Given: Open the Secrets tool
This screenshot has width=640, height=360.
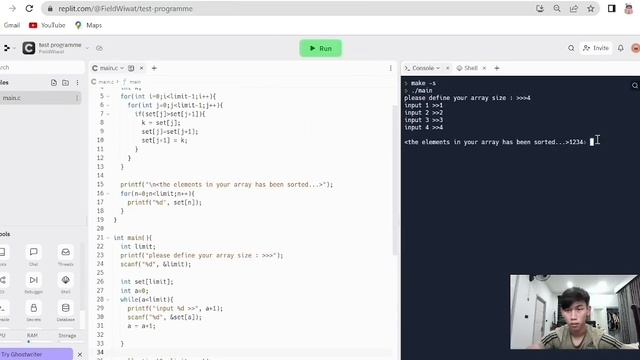Looking at the screenshot, I should point(33,311).
